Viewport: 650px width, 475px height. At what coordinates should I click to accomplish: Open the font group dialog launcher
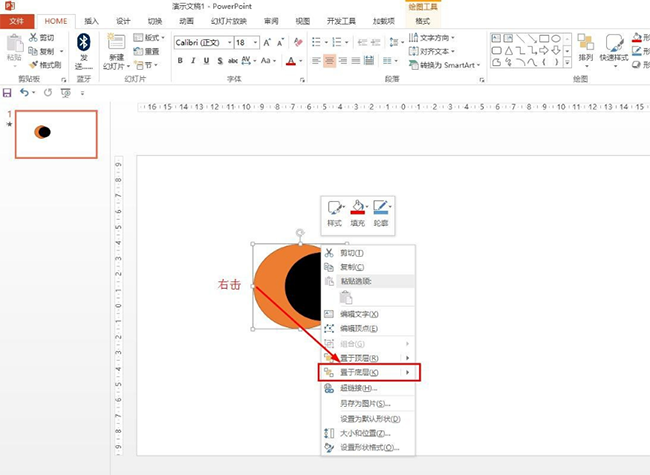[x=302, y=80]
